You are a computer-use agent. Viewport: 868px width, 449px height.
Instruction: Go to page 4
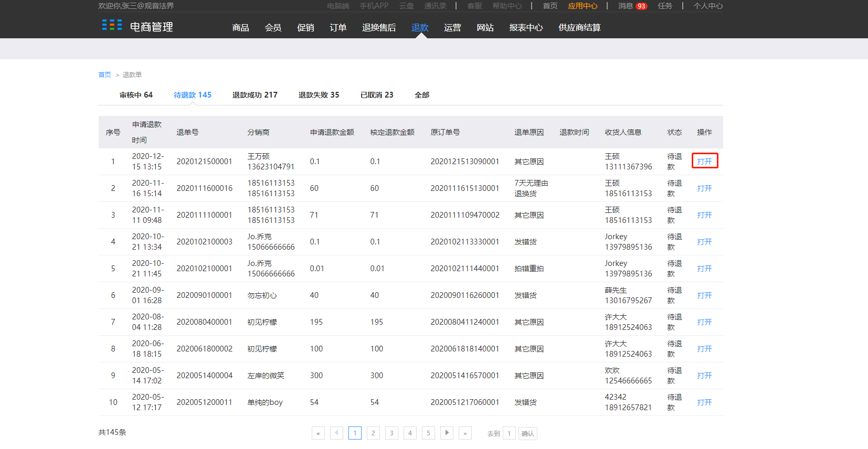pyautogui.click(x=410, y=433)
